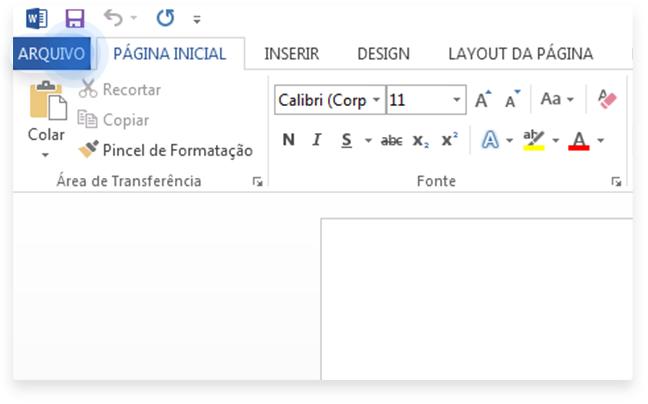648x404 pixels.
Task: Click the Word application icon
Action: [37, 19]
